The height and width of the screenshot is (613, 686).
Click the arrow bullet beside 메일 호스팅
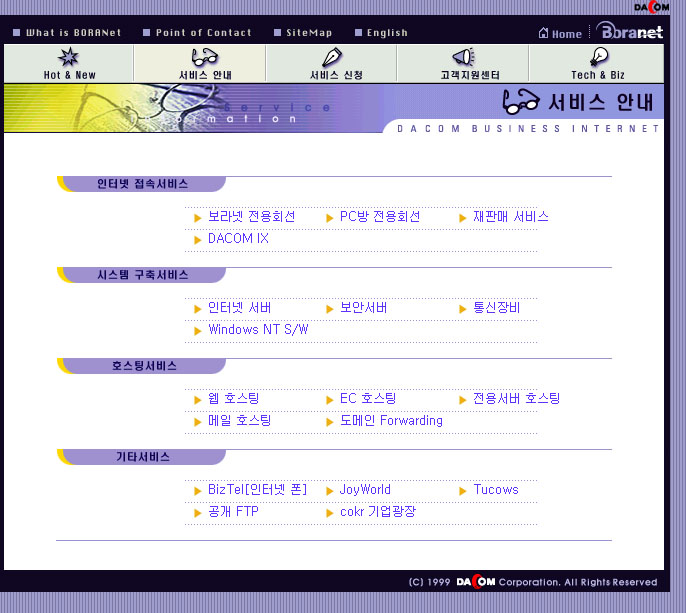197,422
